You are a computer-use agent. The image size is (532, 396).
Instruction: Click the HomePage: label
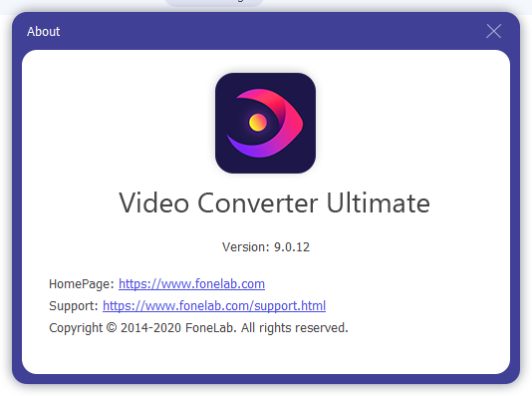pyautogui.click(x=82, y=284)
